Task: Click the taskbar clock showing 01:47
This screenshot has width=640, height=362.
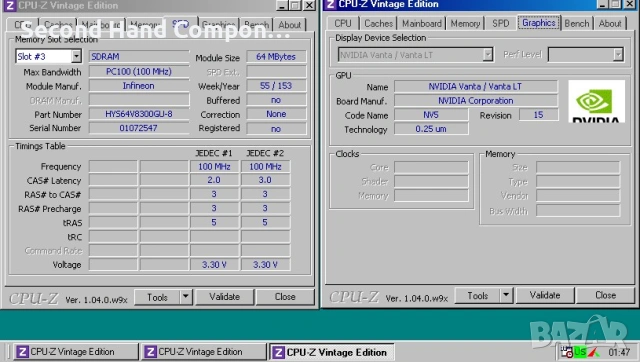Action: pyautogui.click(x=619, y=352)
